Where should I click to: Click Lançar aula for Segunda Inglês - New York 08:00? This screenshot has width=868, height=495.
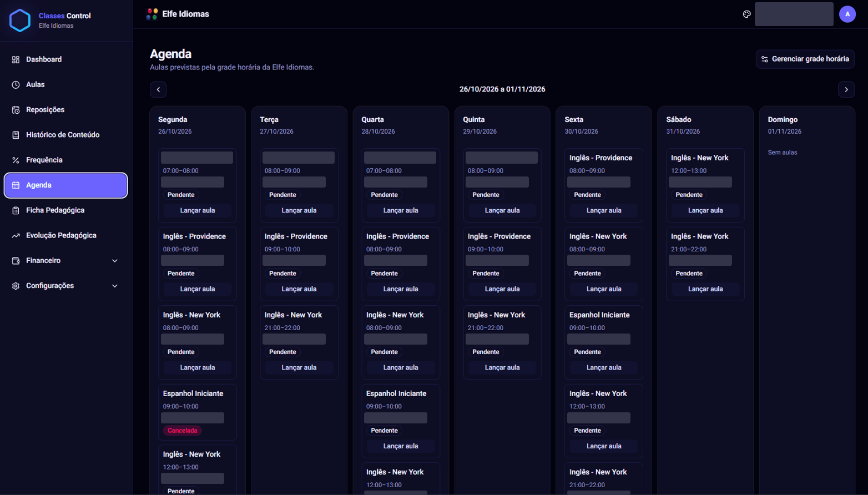(198, 367)
